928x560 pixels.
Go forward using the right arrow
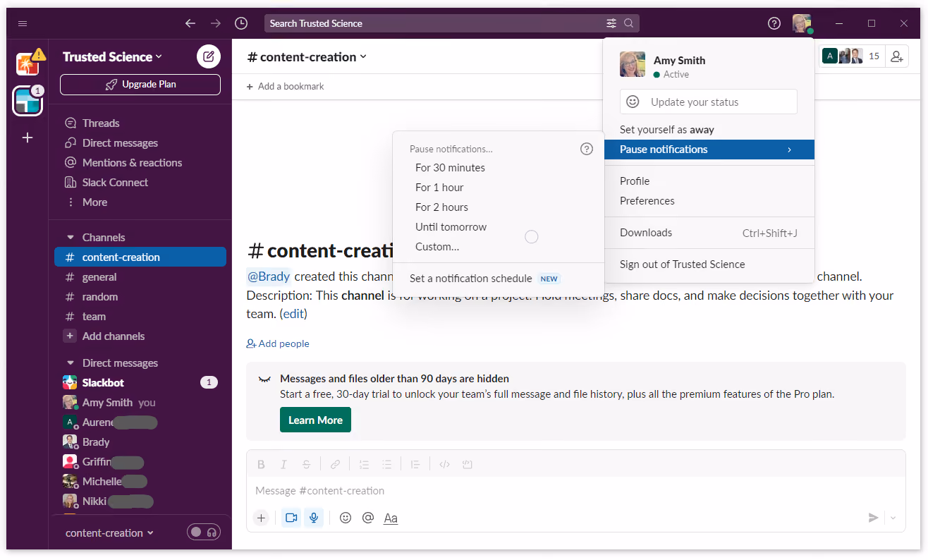[216, 23]
